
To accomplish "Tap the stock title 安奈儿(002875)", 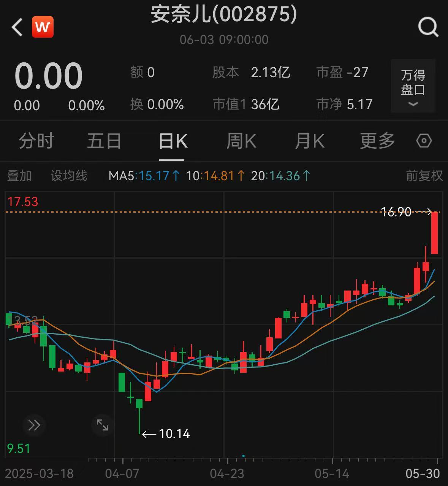I will 224,14.
